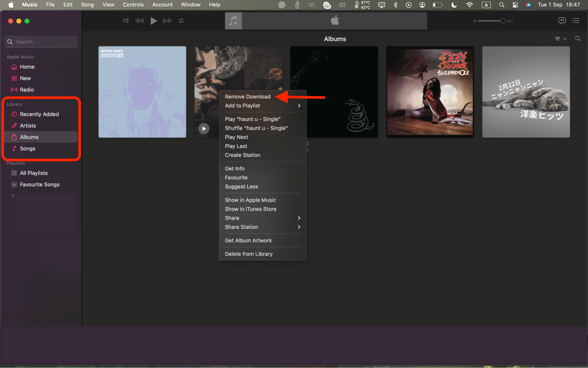Image resolution: width=588 pixels, height=368 pixels.
Task: Open the File menu
Action: coord(50,5)
